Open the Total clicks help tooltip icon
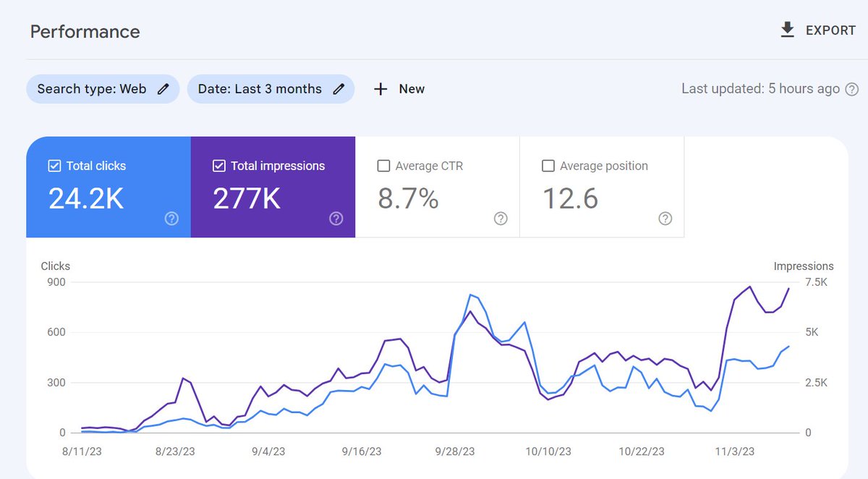This screenshot has height=479, width=868. [x=171, y=219]
